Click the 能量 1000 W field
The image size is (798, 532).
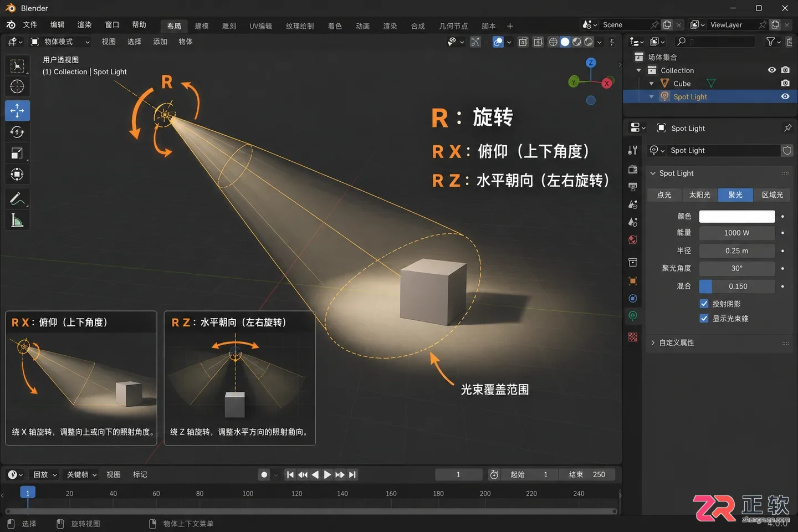[x=736, y=233]
